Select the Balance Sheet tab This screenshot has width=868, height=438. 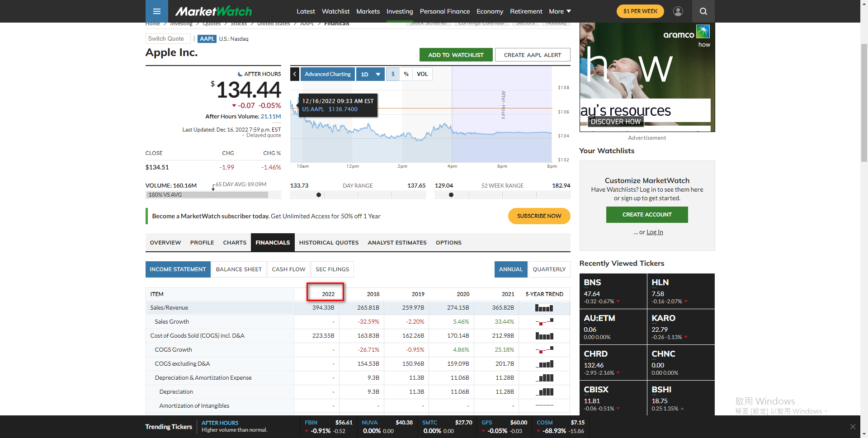[239, 269]
